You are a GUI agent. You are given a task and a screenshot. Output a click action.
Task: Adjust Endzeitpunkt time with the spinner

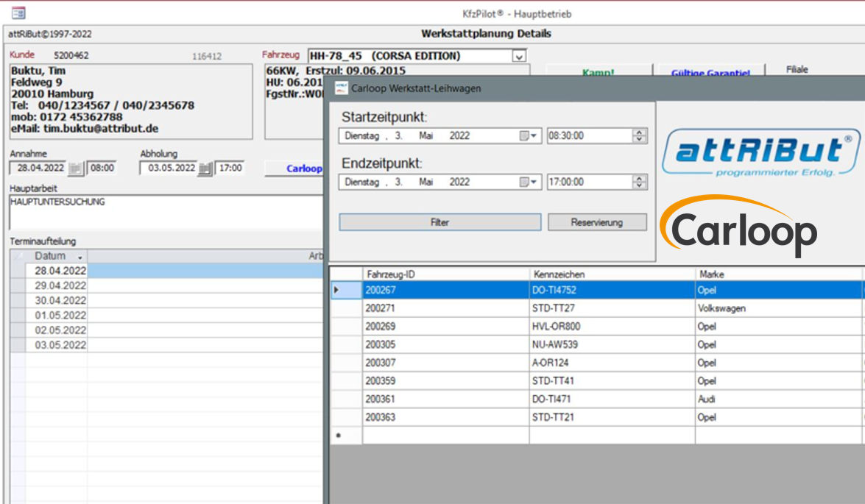(640, 182)
